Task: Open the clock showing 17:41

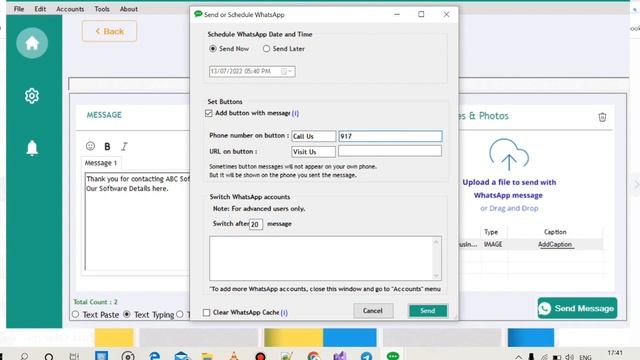Action: (615, 353)
